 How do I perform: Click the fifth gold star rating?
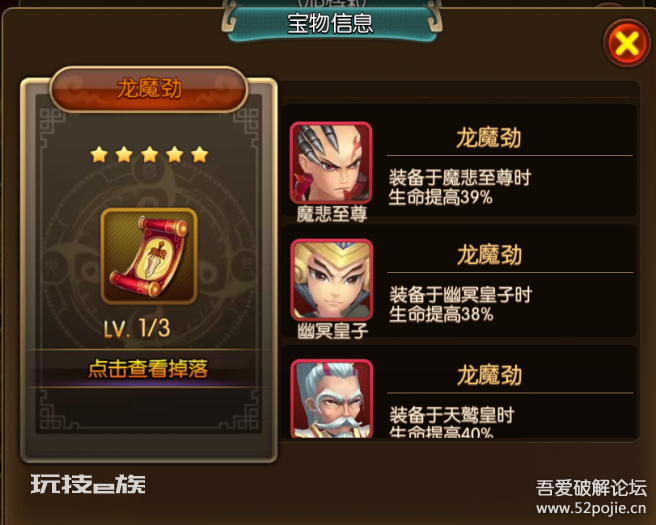pos(200,155)
